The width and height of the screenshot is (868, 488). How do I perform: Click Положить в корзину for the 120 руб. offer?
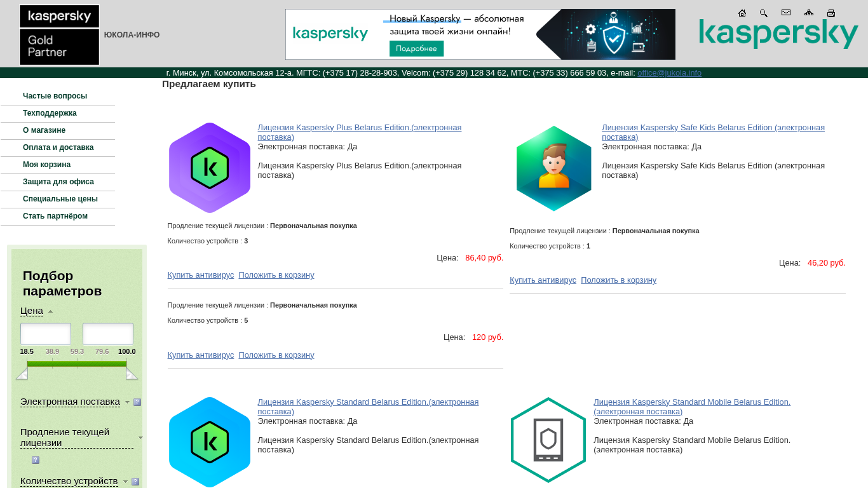[x=276, y=355]
